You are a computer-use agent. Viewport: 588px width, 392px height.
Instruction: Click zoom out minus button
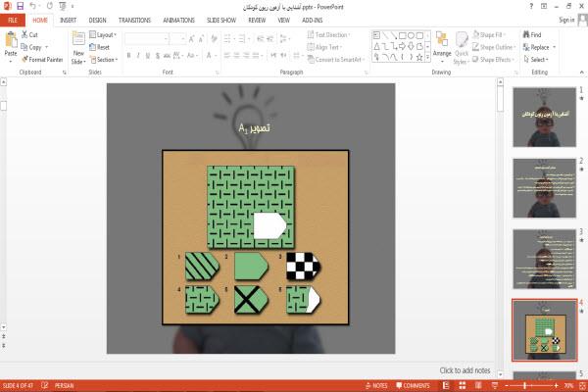tap(507, 385)
